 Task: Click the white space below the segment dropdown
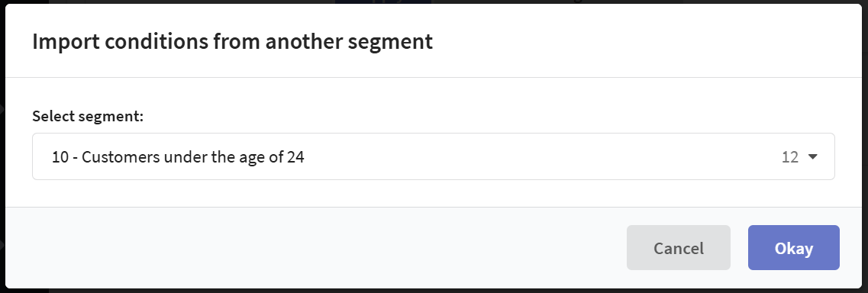434,193
